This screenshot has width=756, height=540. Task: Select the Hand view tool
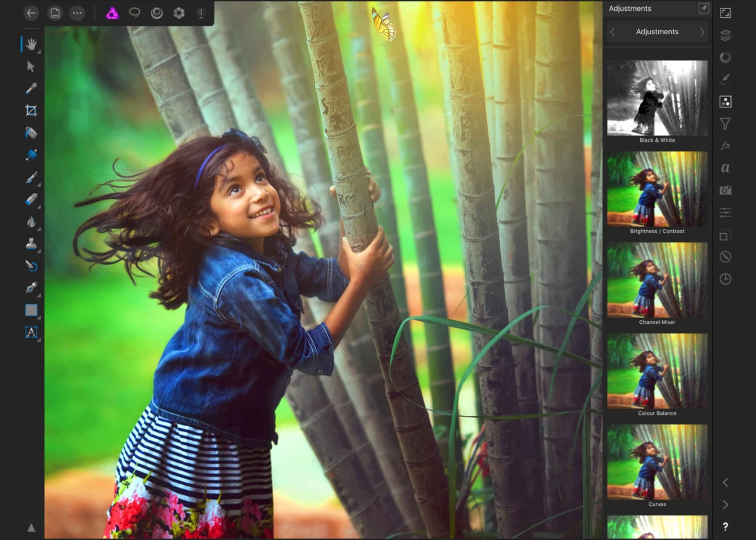click(x=31, y=44)
